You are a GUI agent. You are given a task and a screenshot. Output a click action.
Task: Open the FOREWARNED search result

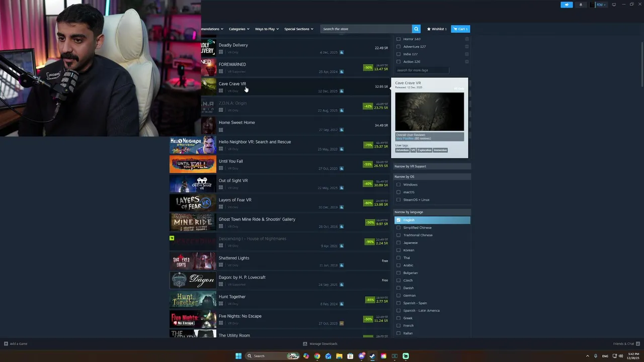295,67
